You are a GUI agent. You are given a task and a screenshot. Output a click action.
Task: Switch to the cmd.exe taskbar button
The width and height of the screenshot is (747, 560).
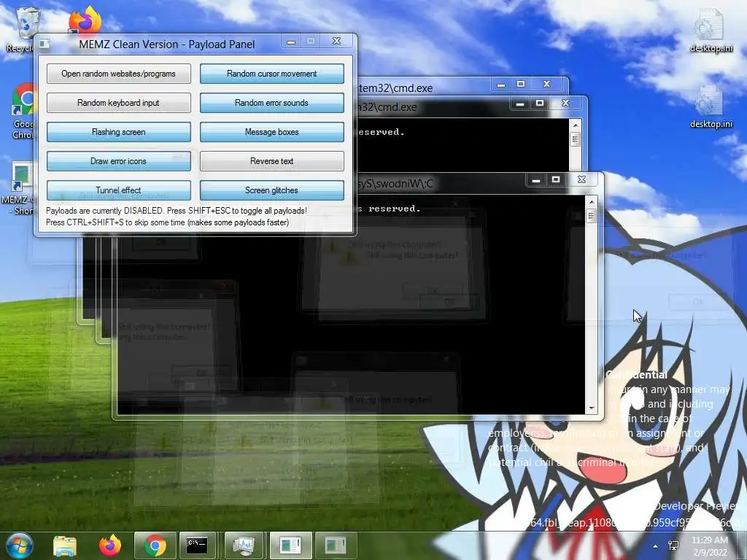click(x=197, y=545)
